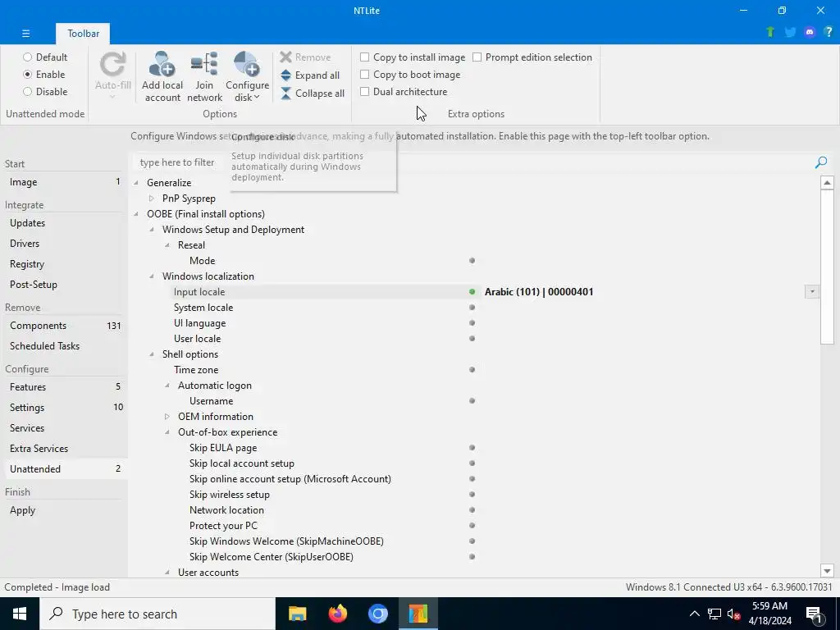Image resolution: width=840 pixels, height=630 pixels.
Task: Open the Twitter bird icon
Action: click(790, 32)
